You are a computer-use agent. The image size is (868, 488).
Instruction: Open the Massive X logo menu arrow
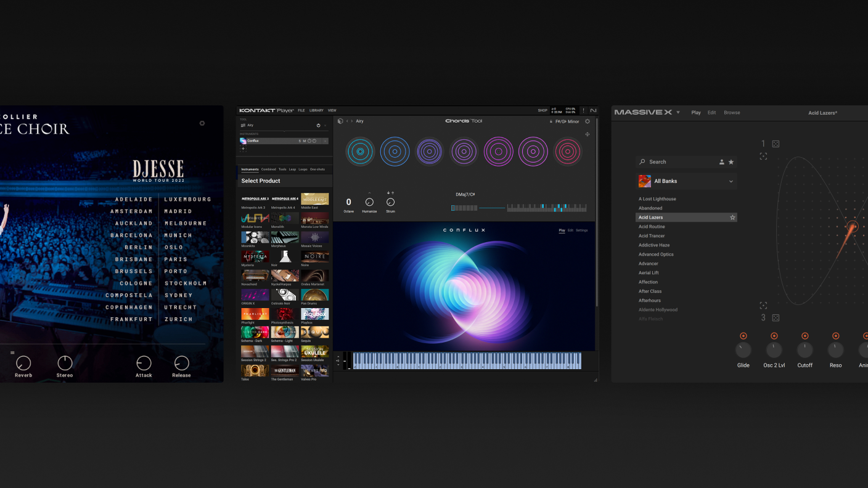[x=678, y=113]
